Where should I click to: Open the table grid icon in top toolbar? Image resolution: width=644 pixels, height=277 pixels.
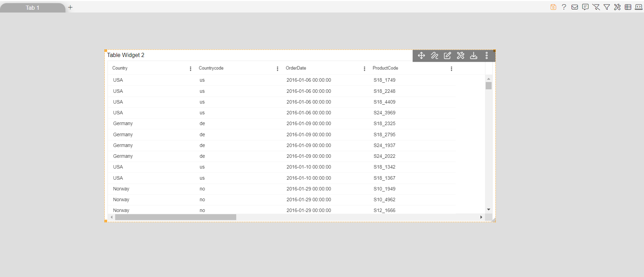628,7
